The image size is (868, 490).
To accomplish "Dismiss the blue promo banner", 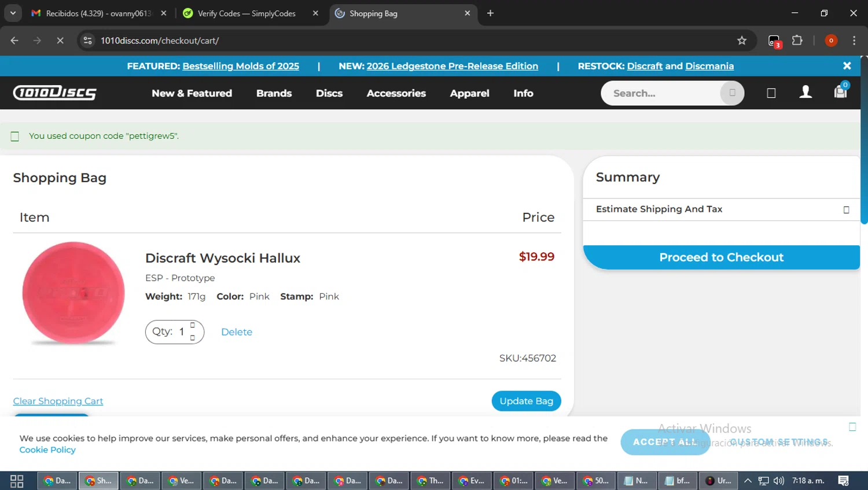I will (847, 66).
